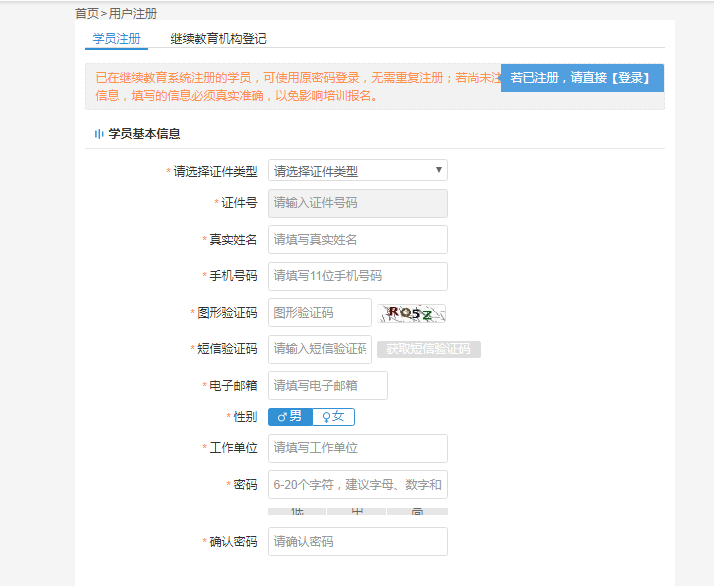Image resolution: width=714 pixels, height=586 pixels.
Task: Expand the 请选择证件类型 dropdown
Action: coord(357,171)
